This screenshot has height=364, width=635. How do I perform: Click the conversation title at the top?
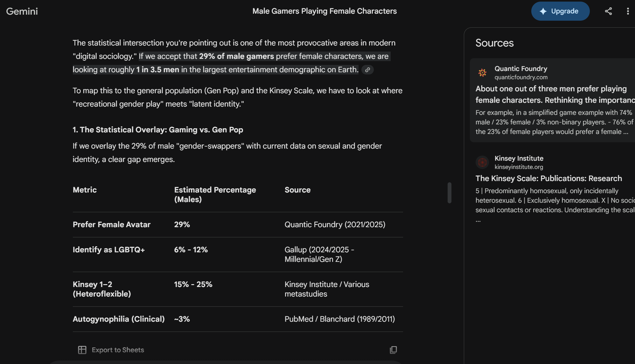tap(324, 11)
